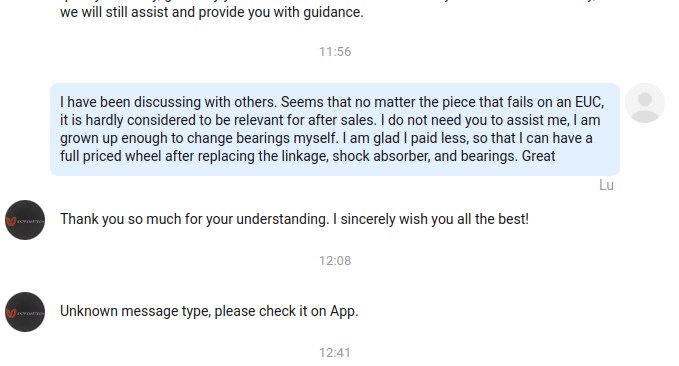Image resolution: width=679 pixels, height=366 pixels.
Task: Click the word 'App.' in the unknown message notice
Action: point(344,311)
